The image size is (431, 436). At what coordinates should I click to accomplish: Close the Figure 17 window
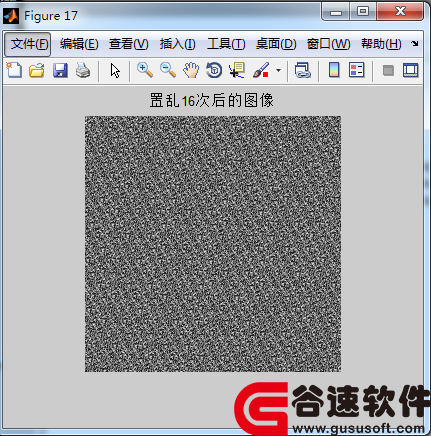point(400,12)
